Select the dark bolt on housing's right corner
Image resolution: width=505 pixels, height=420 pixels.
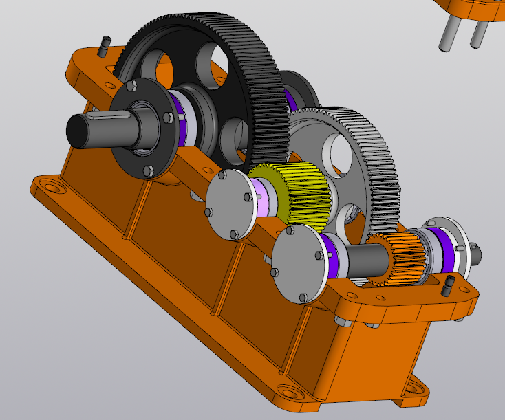coord(449,285)
